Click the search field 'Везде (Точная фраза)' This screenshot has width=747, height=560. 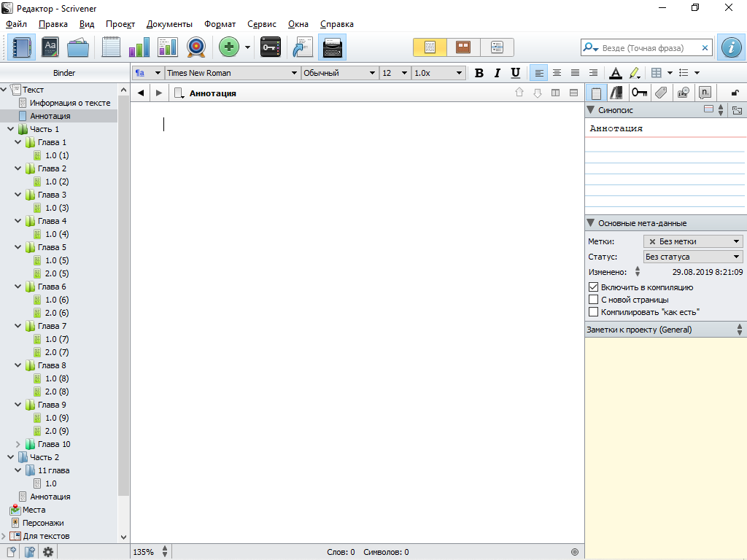click(649, 48)
